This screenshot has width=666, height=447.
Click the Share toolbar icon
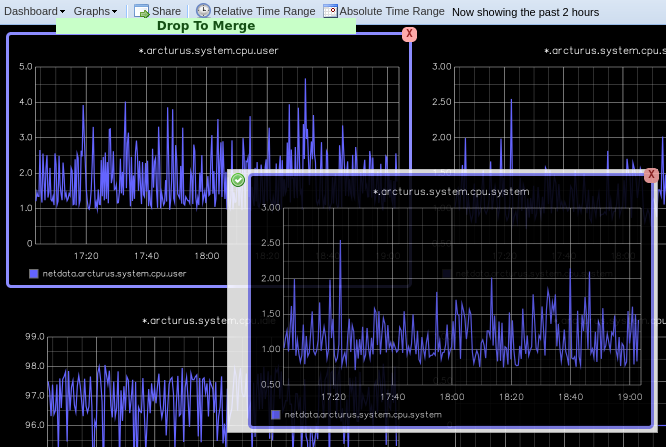pos(141,11)
